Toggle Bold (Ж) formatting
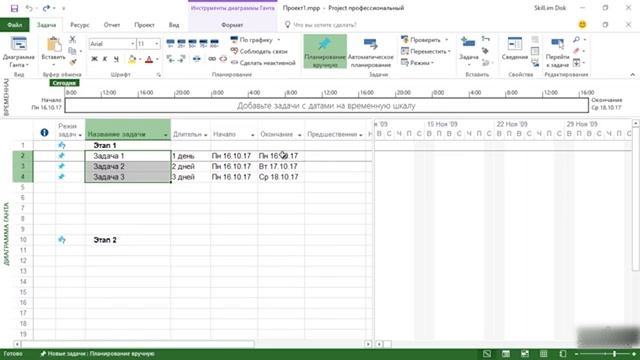This screenshot has width=640, height=360. 94,59
